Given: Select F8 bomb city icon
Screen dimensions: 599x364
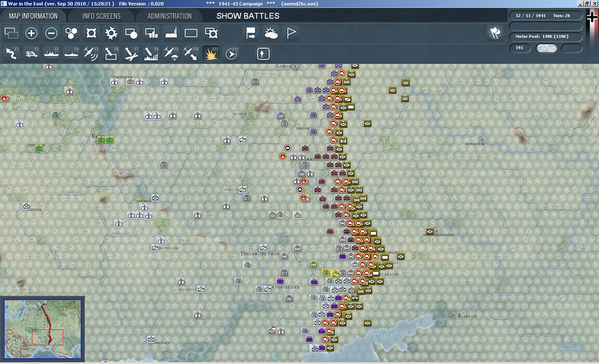Looking at the screenshot, I should click(151, 54).
